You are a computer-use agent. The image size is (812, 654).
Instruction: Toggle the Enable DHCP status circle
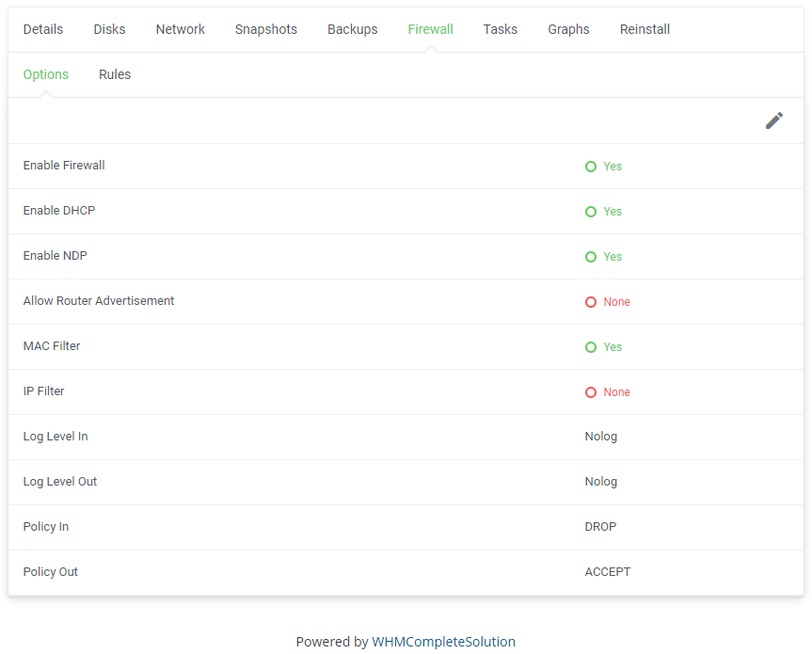(591, 211)
